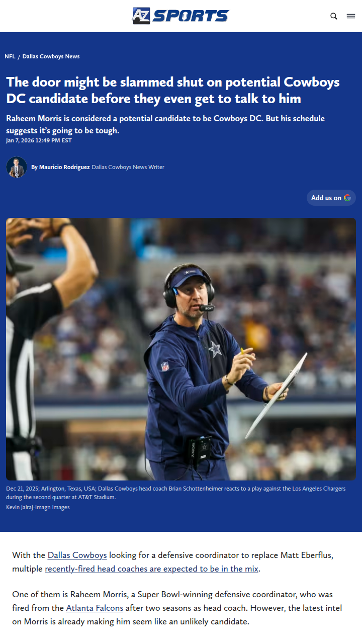362x644 pixels.
Task: Click the photo caption about AT&T Stadium
Action: click(x=176, y=493)
